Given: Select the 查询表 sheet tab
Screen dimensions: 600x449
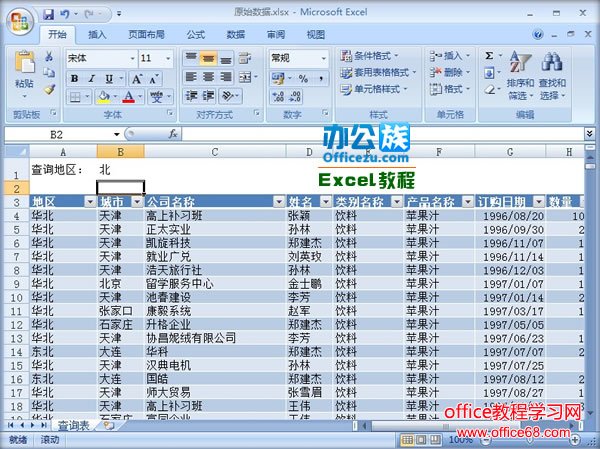Looking at the screenshot, I should 72,426.
